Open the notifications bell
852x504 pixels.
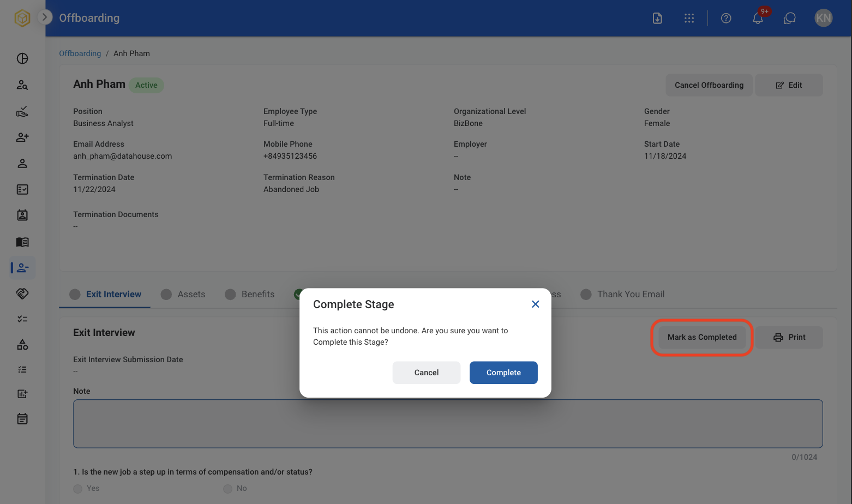pos(758,18)
